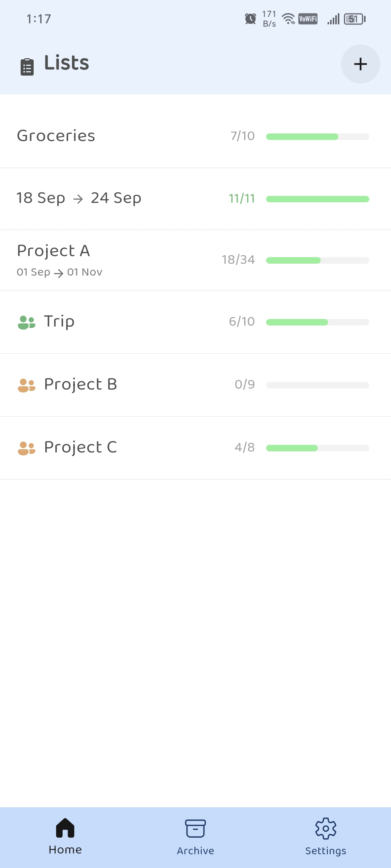Open the Settings gear icon
This screenshot has height=868, width=391.
tap(326, 828)
